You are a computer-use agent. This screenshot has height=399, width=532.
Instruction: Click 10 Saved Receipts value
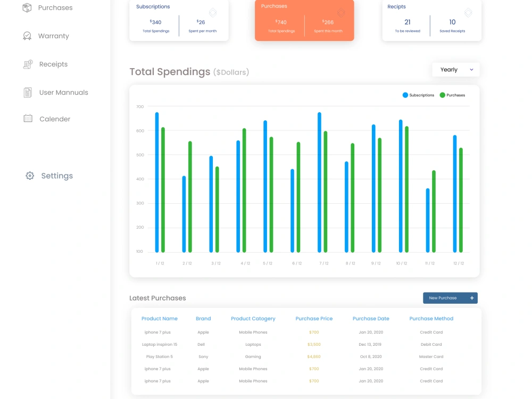[452, 22]
